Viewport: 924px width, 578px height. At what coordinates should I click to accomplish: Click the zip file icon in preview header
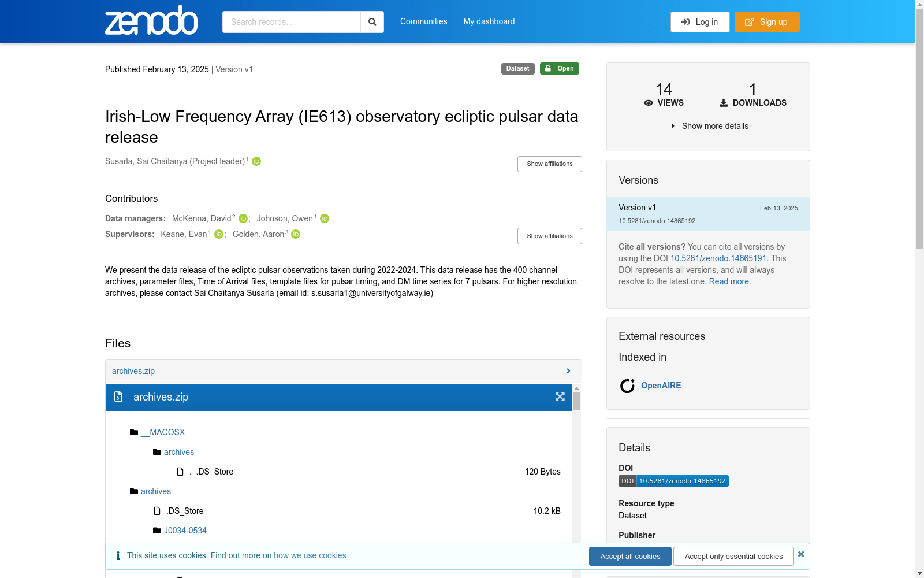[118, 397]
